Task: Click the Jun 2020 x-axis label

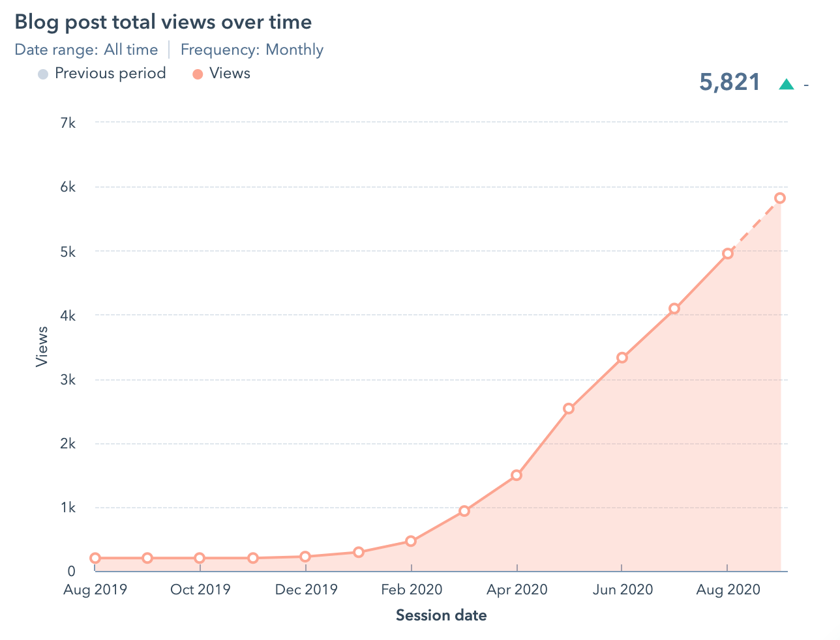Action: click(x=623, y=590)
